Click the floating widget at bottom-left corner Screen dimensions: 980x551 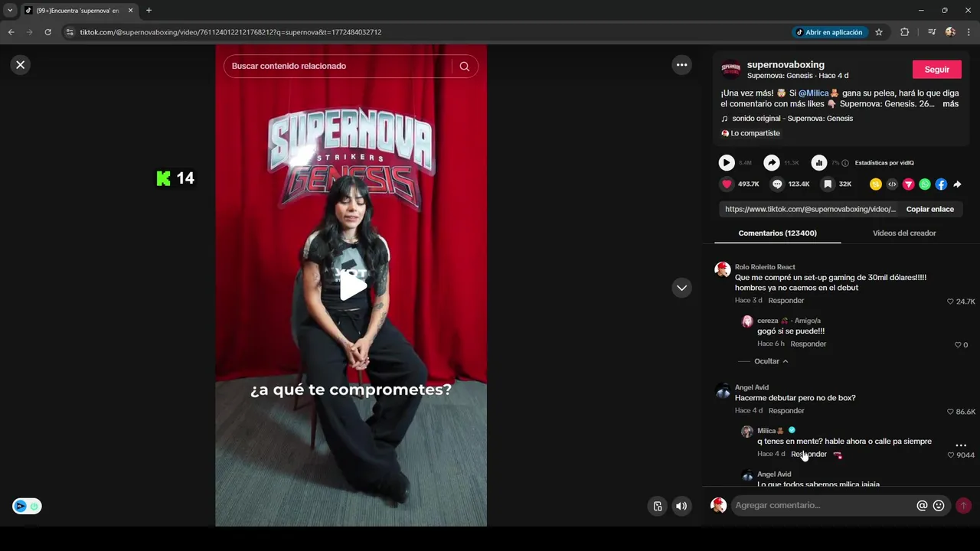tap(27, 506)
